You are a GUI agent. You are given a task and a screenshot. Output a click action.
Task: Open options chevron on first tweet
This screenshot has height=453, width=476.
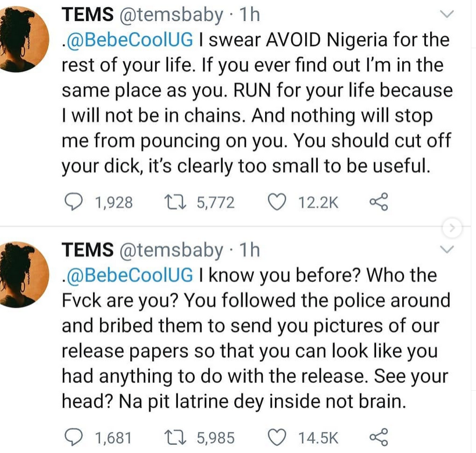(447, 15)
